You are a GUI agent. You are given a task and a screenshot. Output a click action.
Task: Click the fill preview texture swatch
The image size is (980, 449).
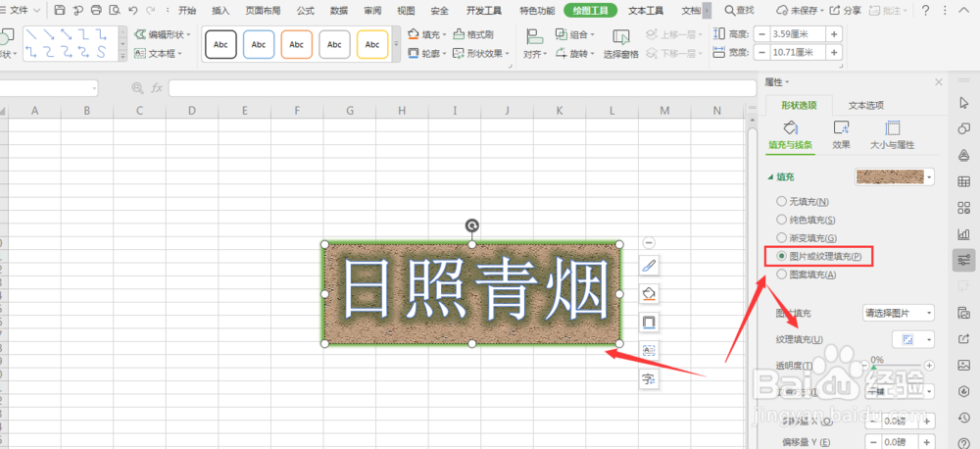[890, 177]
